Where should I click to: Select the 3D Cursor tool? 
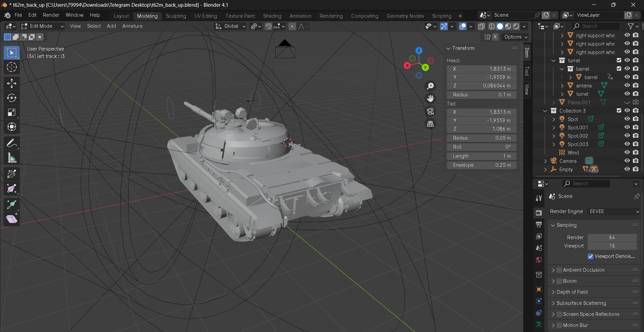pos(12,67)
